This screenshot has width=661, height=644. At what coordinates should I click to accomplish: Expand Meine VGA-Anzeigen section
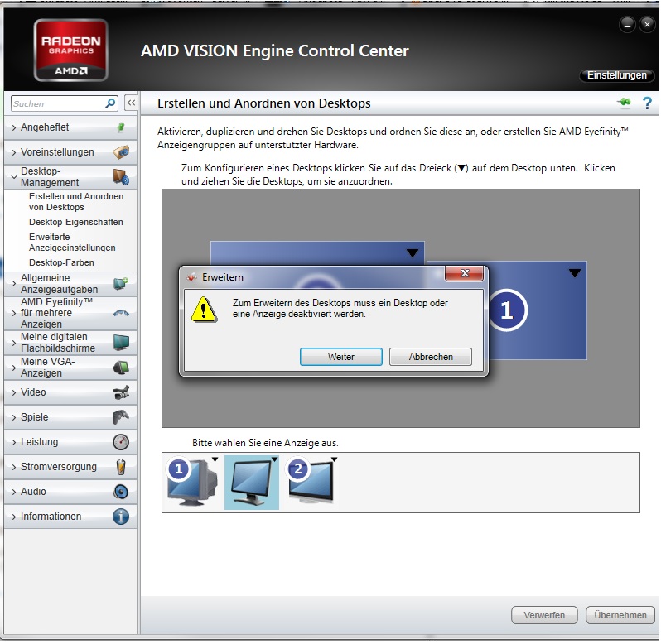(14, 368)
